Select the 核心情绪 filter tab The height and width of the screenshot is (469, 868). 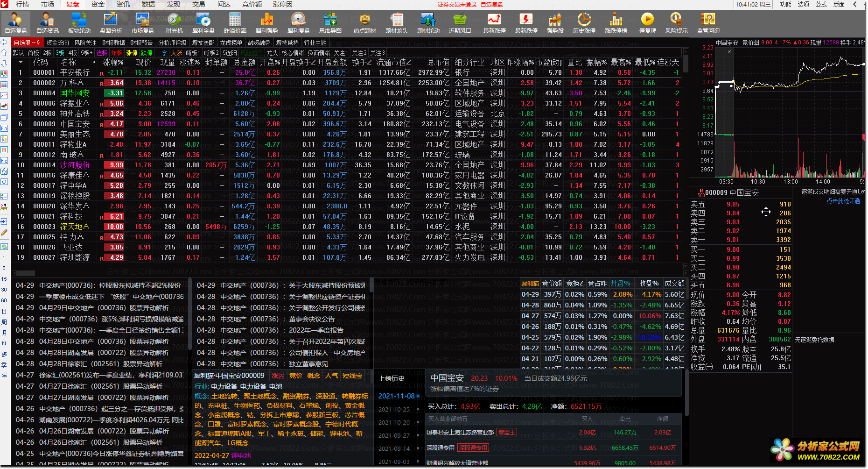click(293, 53)
